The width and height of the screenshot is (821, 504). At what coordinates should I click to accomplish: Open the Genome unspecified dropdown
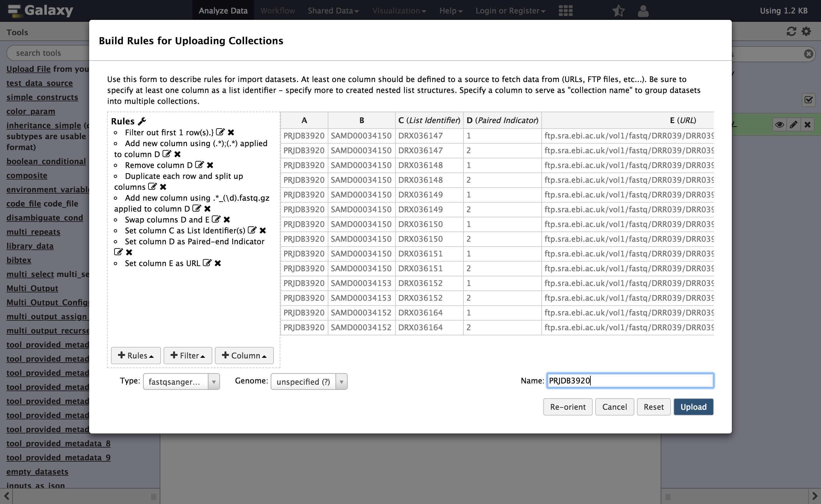(309, 381)
